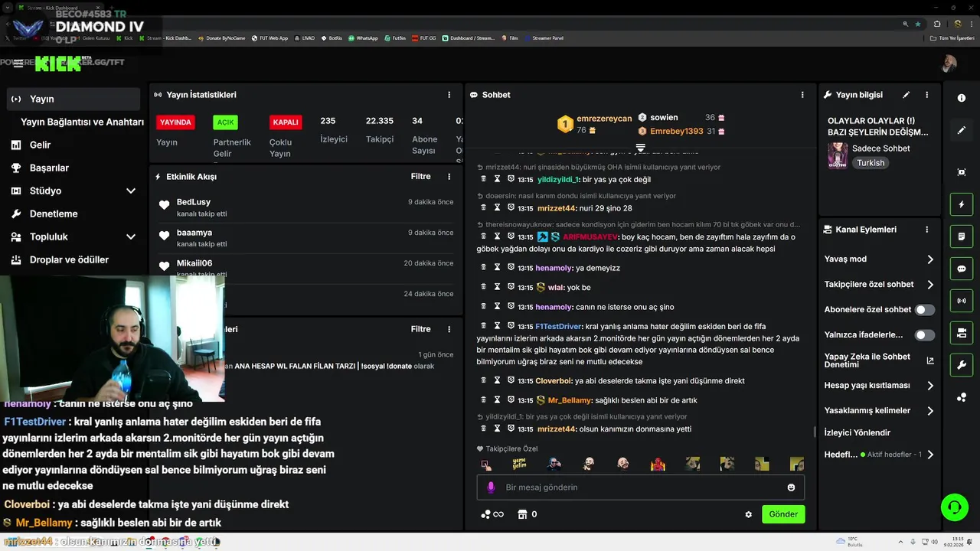
Task: Open Yayın Bağlantısı ve Anahtarı page
Action: click(82, 122)
